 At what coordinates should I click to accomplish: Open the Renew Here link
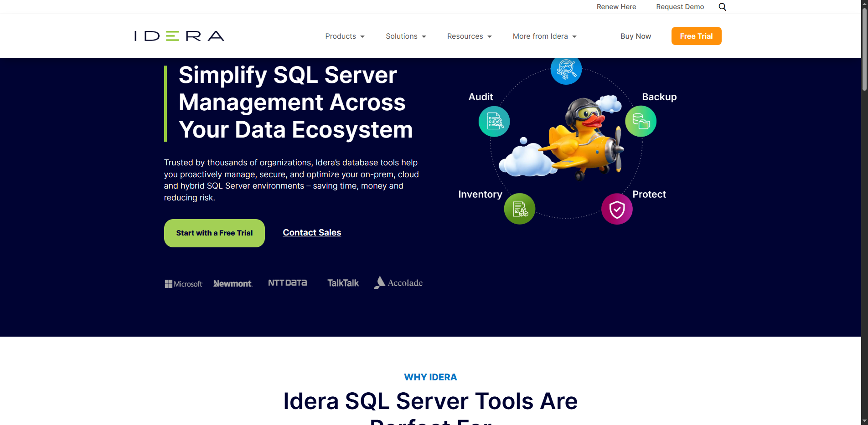click(x=616, y=7)
